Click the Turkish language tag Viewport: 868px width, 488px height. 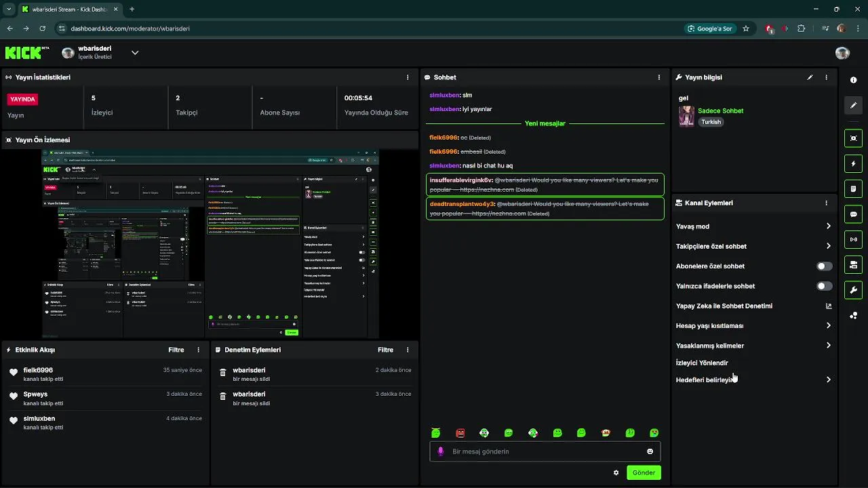[x=711, y=122]
